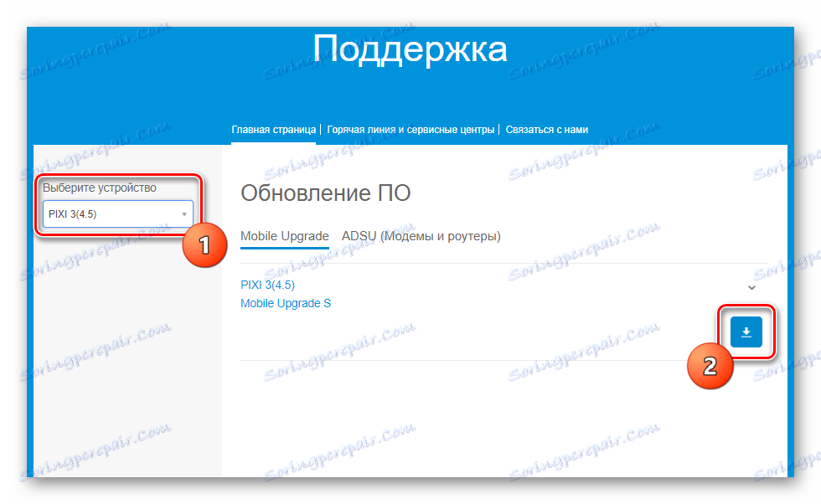Viewport: 821px width, 504px height.
Task: Open the 'Выберите устройство' device dropdown
Action: tap(116, 213)
